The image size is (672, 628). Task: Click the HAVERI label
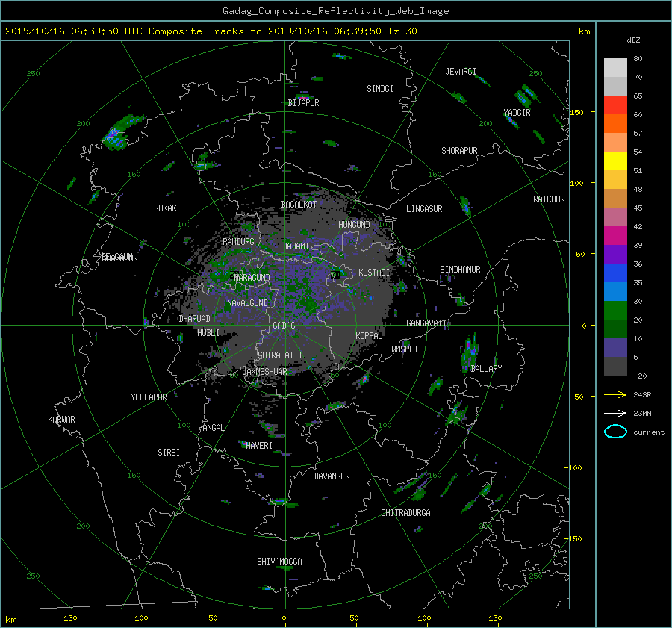coord(259,446)
